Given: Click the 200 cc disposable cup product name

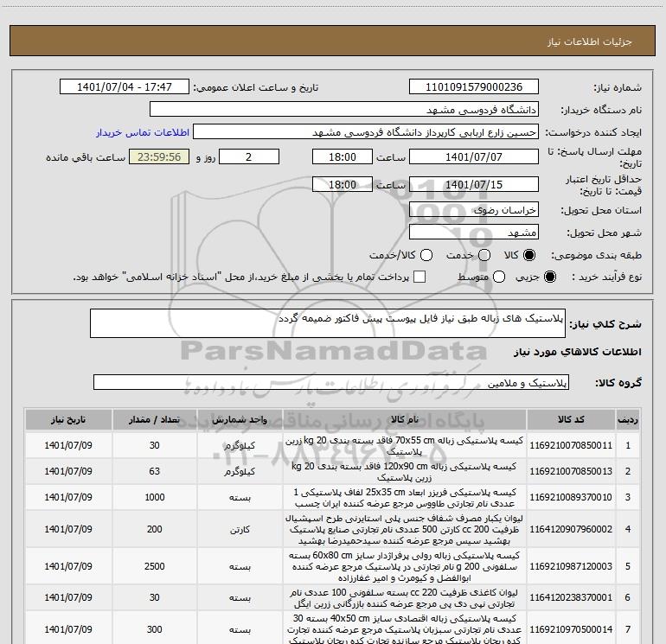Looking at the screenshot, I should pyautogui.click(x=405, y=529).
